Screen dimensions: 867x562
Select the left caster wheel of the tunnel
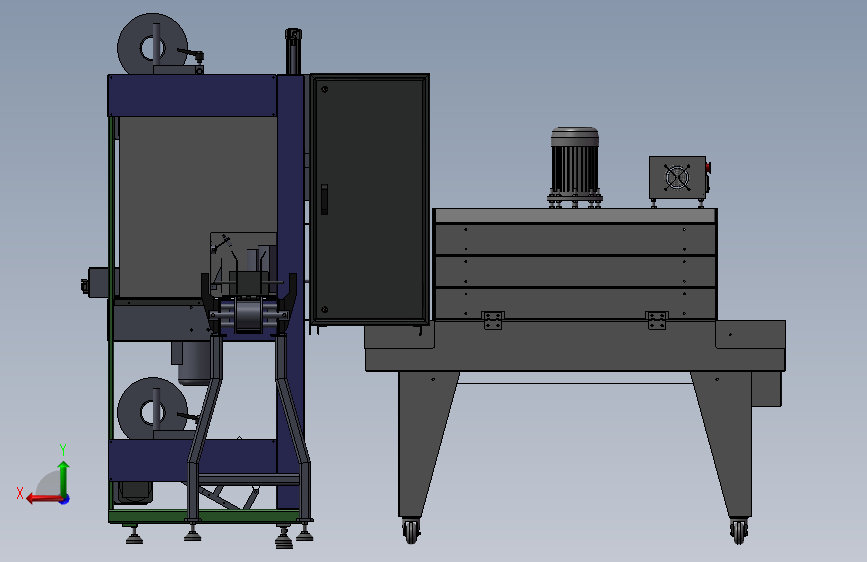[411, 531]
